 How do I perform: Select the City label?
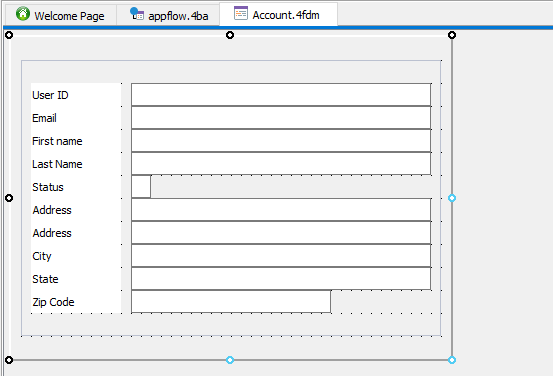[42, 256]
